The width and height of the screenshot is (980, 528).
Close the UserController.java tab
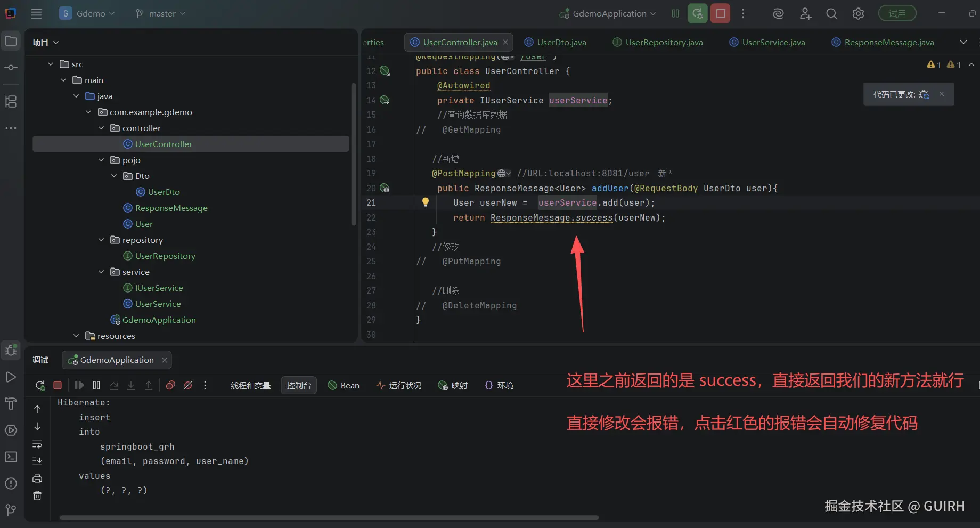(505, 42)
